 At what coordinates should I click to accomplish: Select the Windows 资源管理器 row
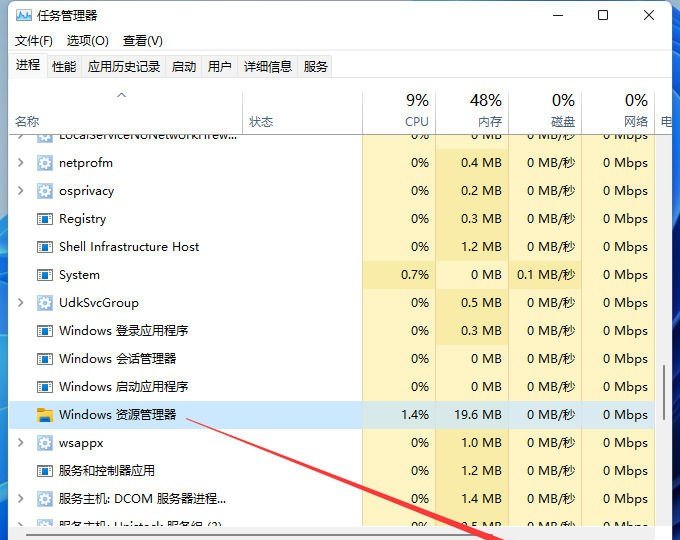pyautogui.click(x=331, y=415)
